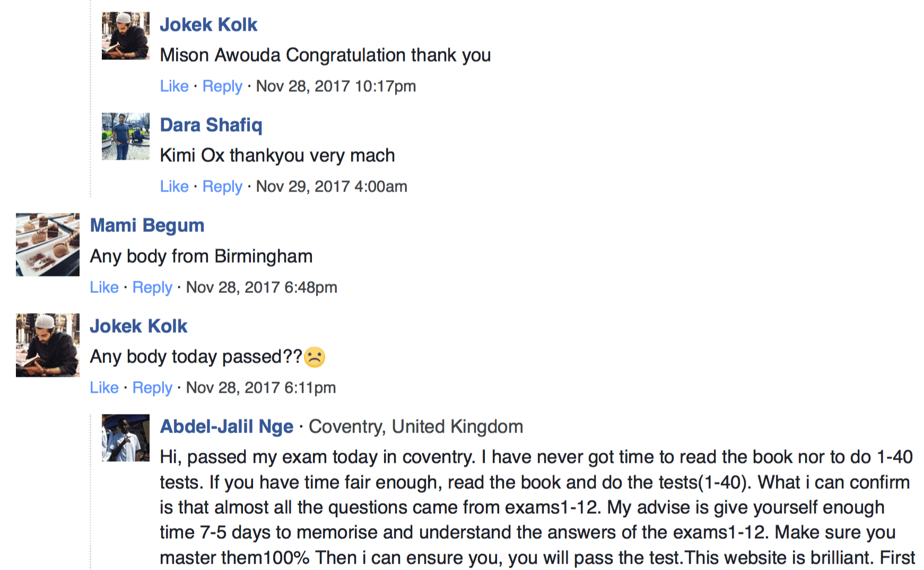Reply to Jokek Kolk's Congratulation comment
This screenshot has height=570, width=924.
tap(222, 86)
